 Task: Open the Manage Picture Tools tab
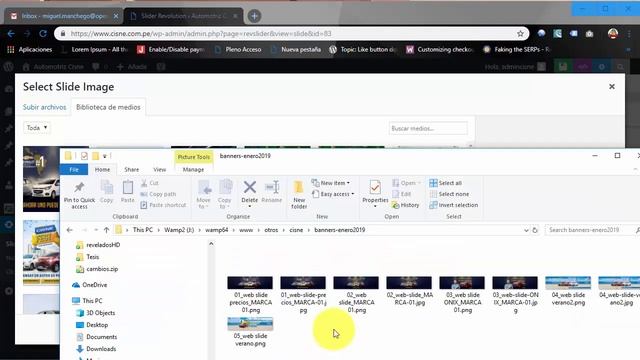193,169
